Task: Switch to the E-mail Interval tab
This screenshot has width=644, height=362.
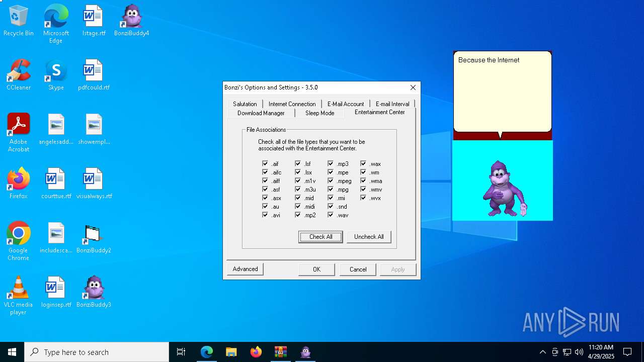Action: coord(392,104)
